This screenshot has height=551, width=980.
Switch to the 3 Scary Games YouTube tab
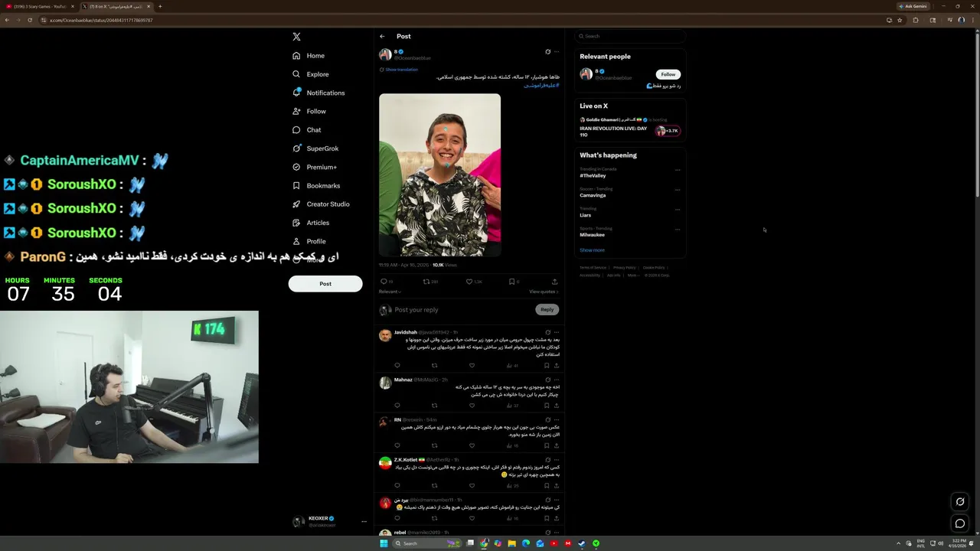[39, 6]
